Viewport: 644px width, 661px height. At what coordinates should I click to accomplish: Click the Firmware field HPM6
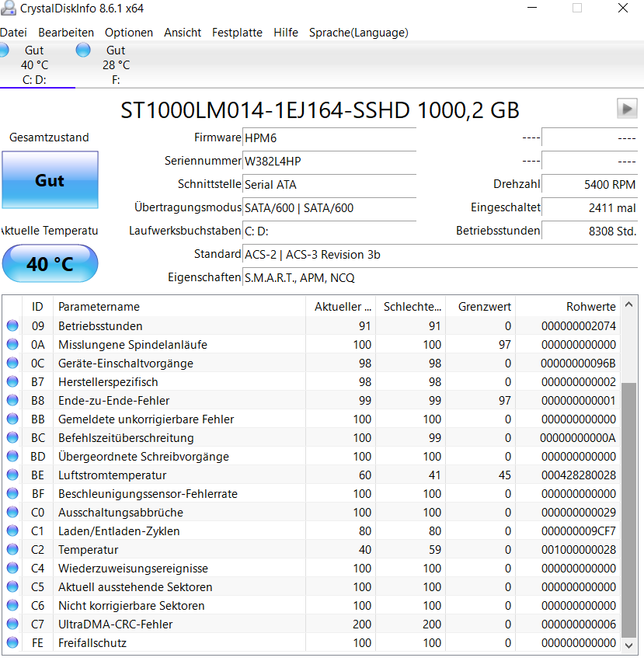[329, 138]
